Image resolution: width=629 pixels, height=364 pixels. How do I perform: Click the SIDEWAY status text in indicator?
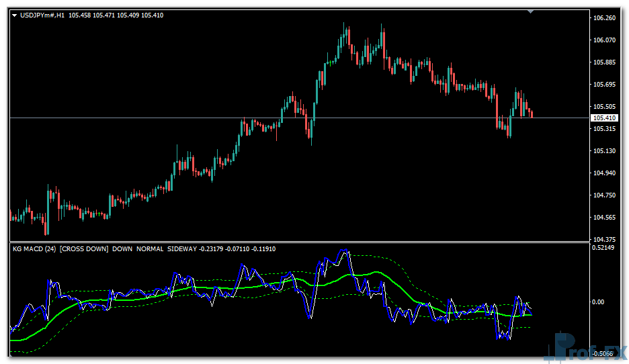(181, 249)
